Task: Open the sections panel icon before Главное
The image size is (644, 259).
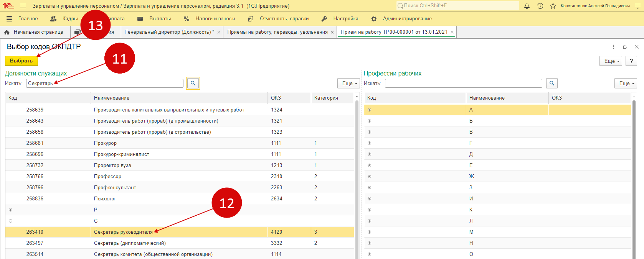Action: (x=9, y=18)
